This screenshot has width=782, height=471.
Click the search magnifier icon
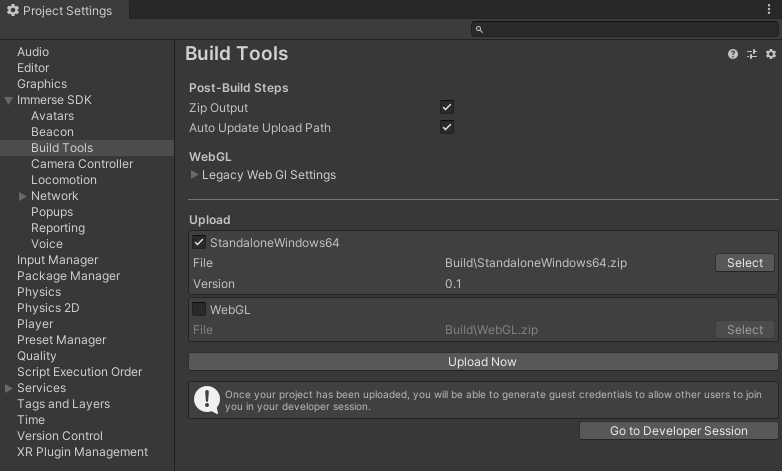(479, 29)
